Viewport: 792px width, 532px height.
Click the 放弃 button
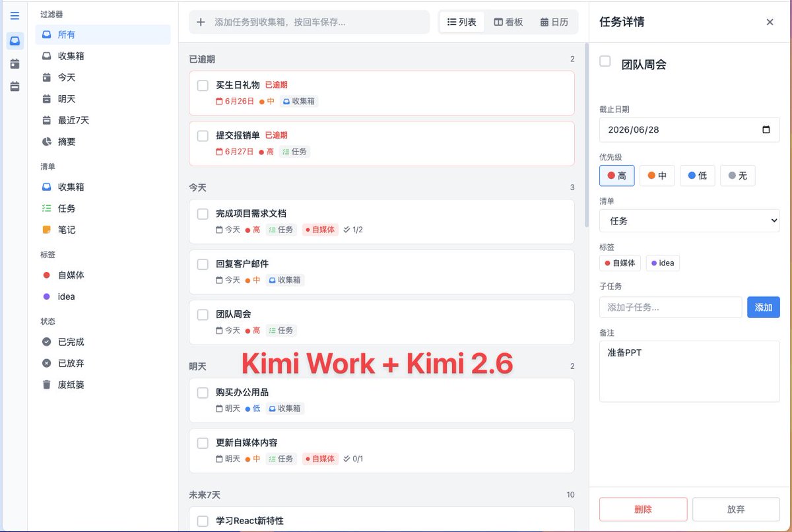point(736,510)
